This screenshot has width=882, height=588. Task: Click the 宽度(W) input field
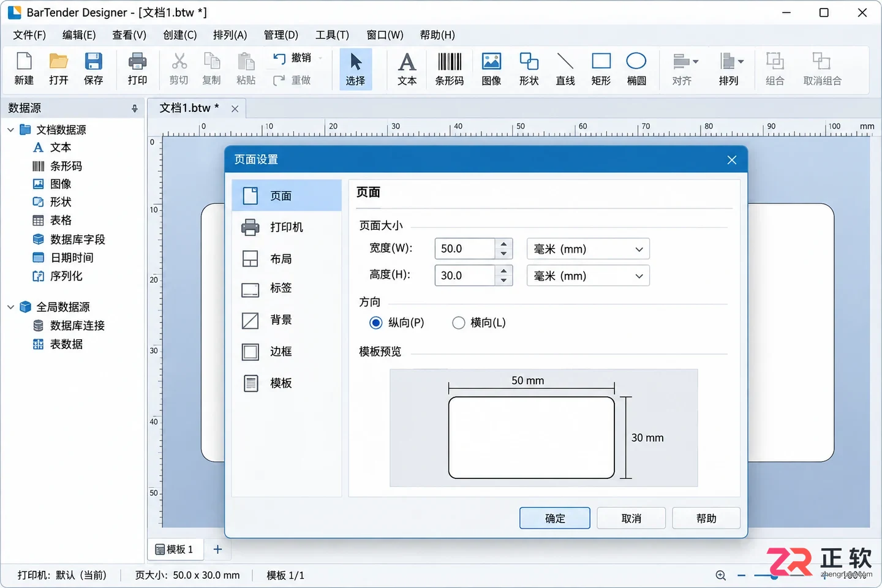point(465,249)
